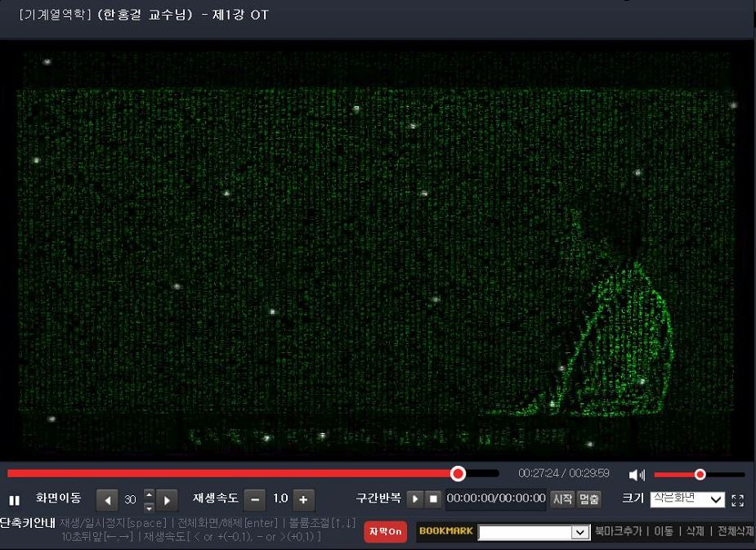Click the loop range time 00:00:00/00:00:00
Screen dimensions: 756x550
pos(496,499)
